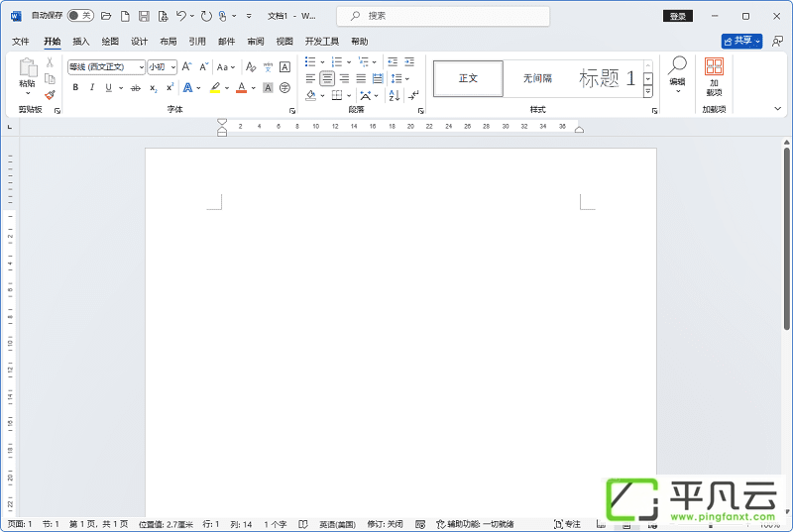The width and height of the screenshot is (793, 532).
Task: Align text to the right
Action: click(x=344, y=78)
